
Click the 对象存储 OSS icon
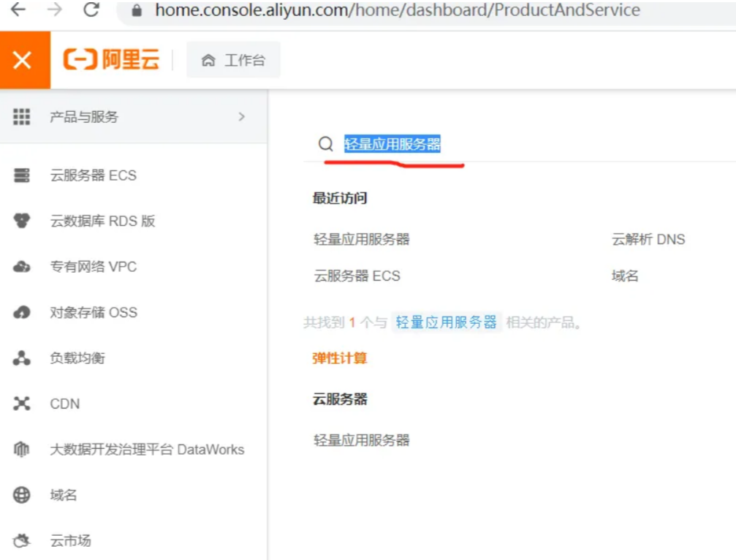[22, 312]
